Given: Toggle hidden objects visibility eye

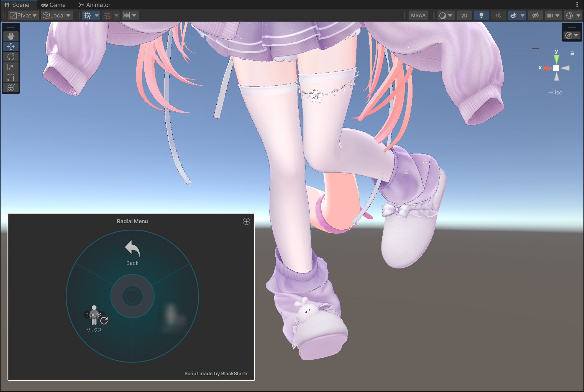Looking at the screenshot, I should 535,16.
